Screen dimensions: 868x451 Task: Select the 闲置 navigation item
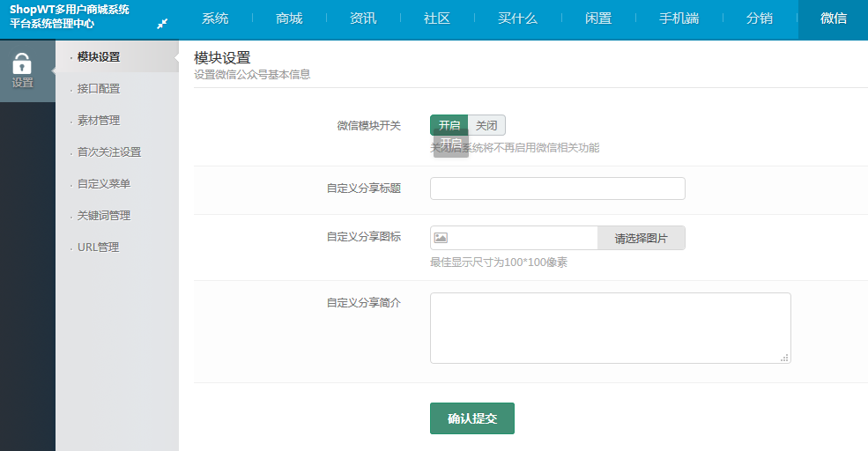point(598,18)
